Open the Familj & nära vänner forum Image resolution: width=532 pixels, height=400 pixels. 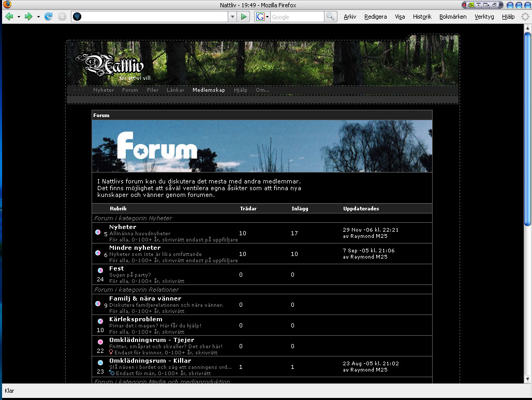tap(145, 298)
